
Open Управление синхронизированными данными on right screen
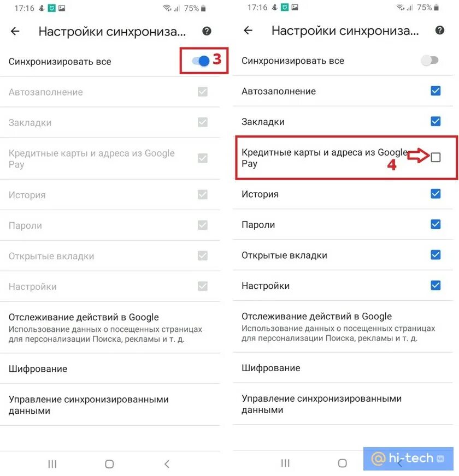pyautogui.click(x=343, y=404)
